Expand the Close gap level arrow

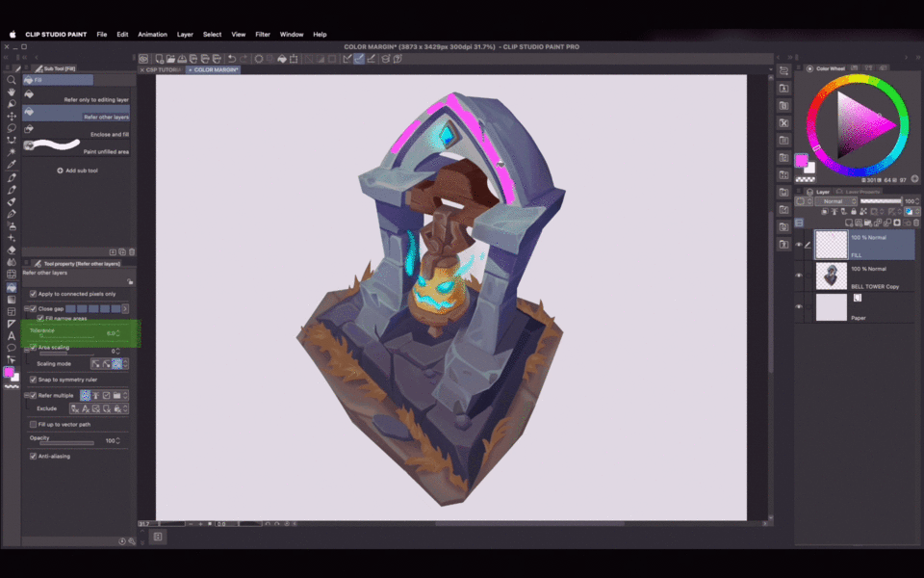125,308
